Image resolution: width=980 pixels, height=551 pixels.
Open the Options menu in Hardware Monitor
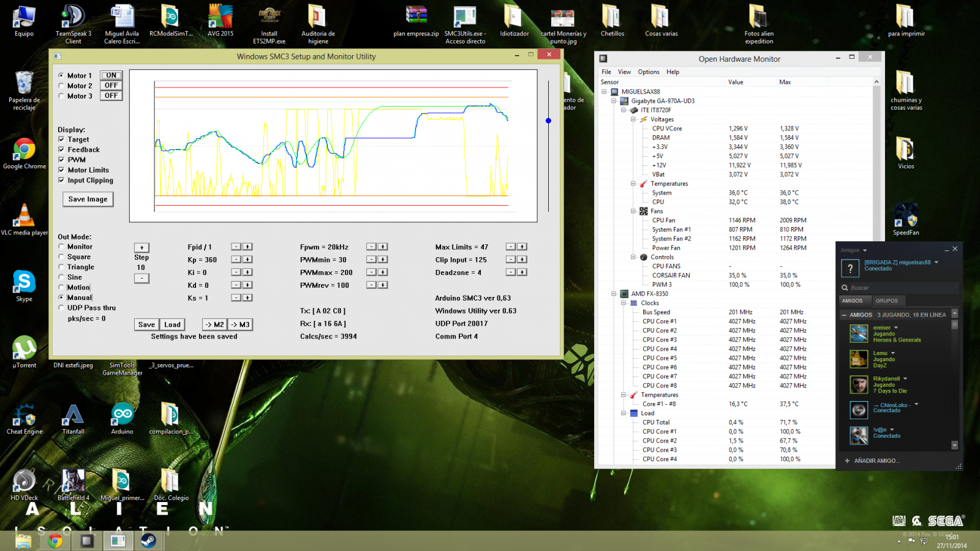pyautogui.click(x=648, y=72)
